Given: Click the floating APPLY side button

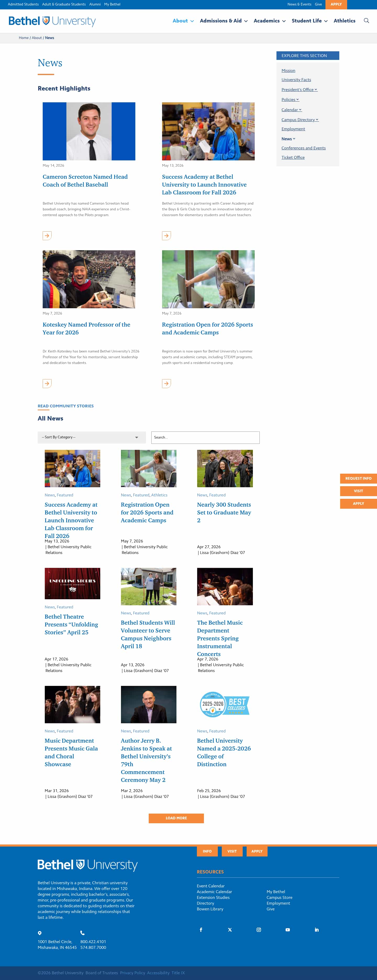Looking at the screenshot, I should [x=358, y=503].
